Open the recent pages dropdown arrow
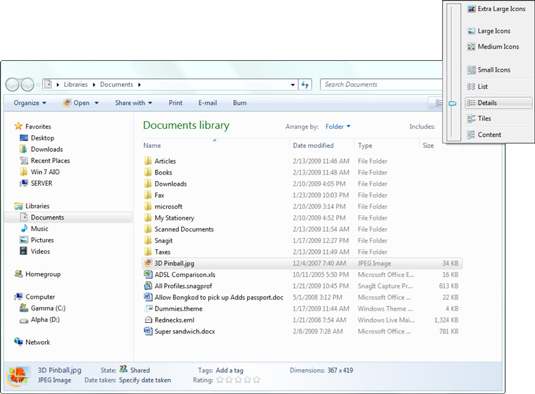The image size is (535, 394). (x=38, y=85)
